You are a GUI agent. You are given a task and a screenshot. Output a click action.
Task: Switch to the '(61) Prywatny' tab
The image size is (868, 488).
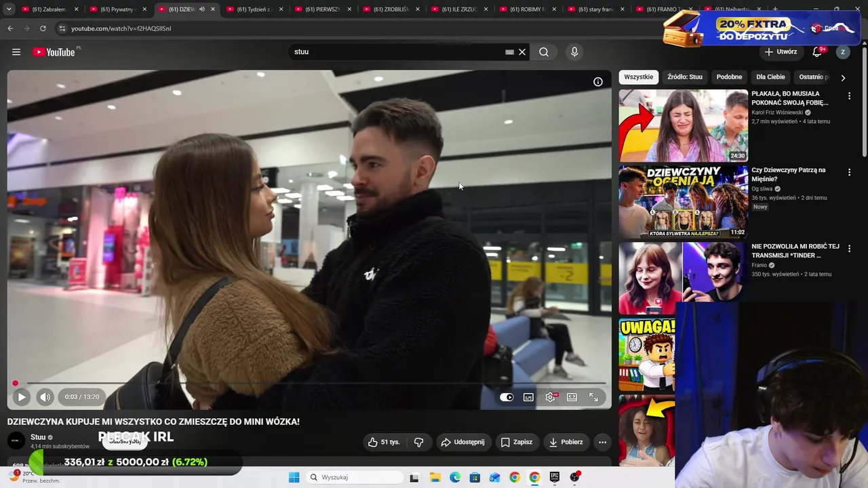pos(117,9)
